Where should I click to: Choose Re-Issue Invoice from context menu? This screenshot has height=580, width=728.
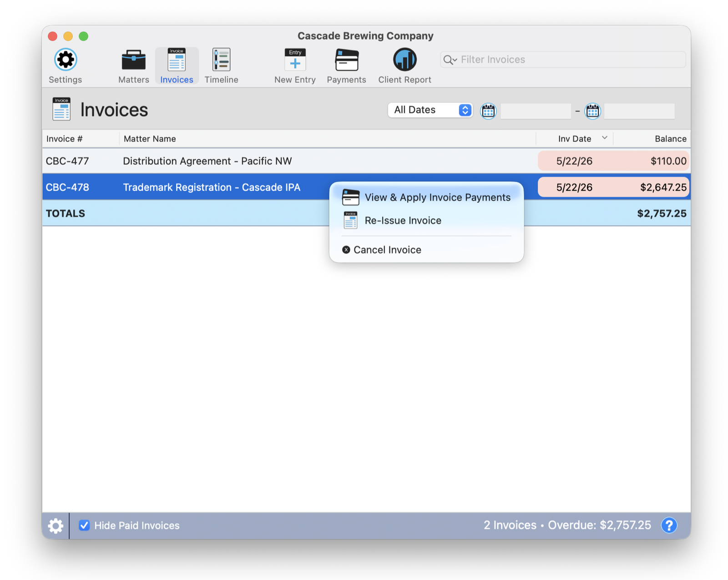pos(426,221)
